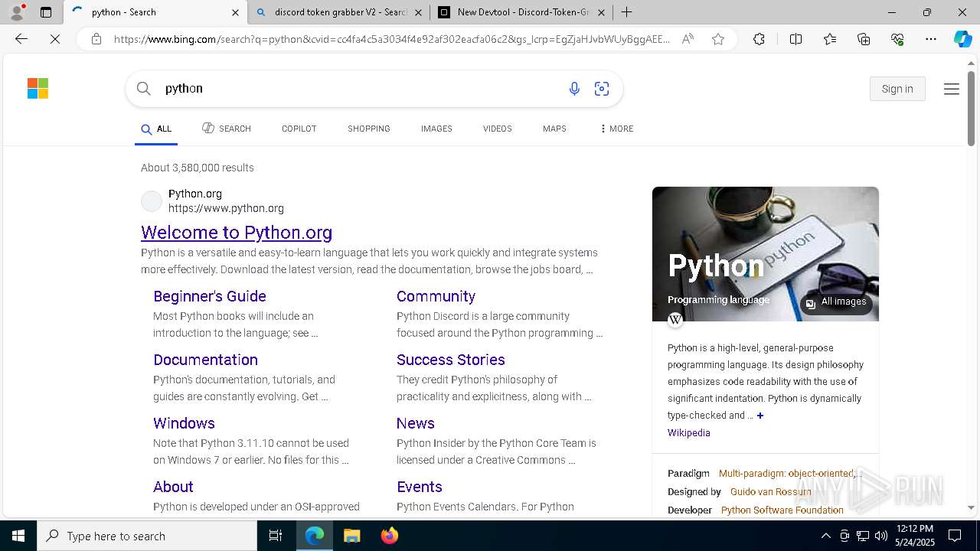Open All images on Python card
The width and height of the screenshot is (980, 551).
pyautogui.click(x=836, y=302)
